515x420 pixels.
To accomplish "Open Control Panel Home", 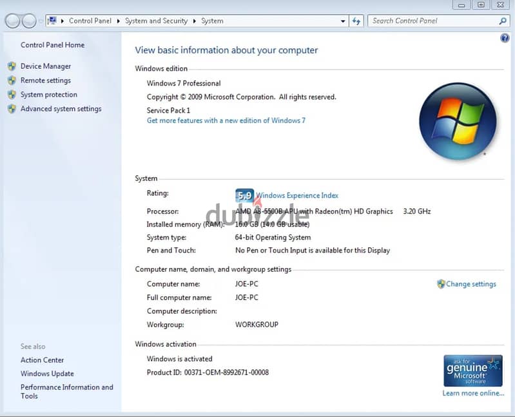I will (x=53, y=45).
